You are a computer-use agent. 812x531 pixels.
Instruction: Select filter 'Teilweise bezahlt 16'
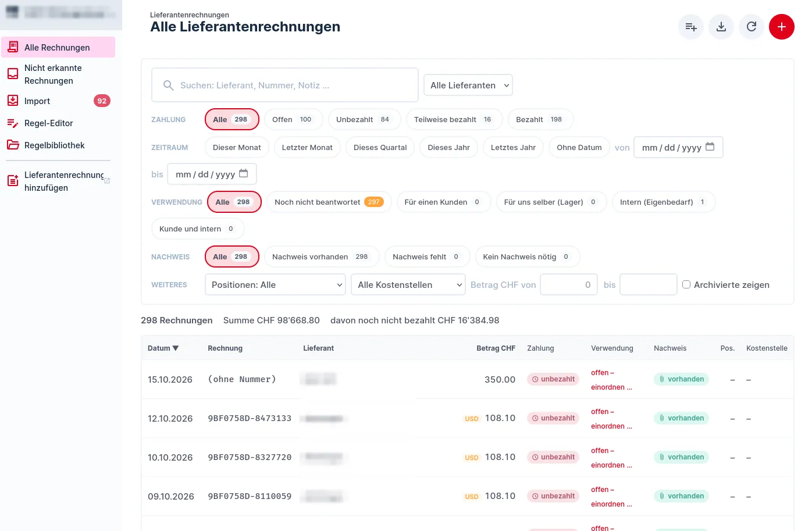[x=454, y=119]
